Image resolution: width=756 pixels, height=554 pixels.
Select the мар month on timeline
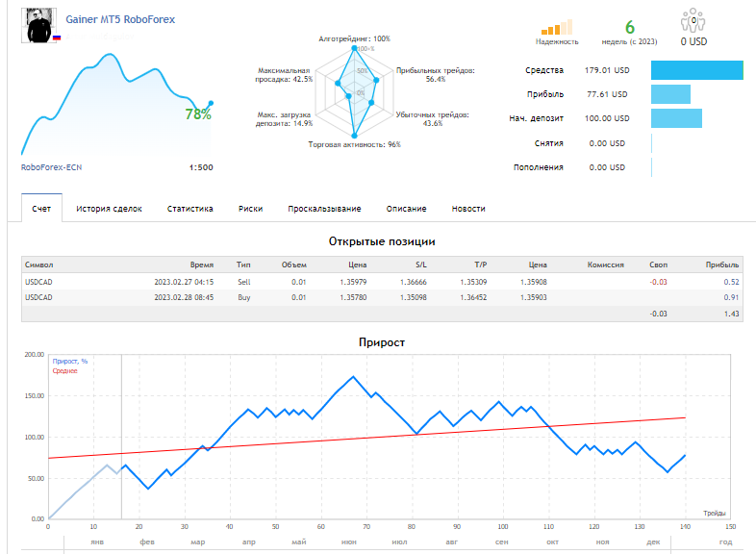tap(198, 542)
